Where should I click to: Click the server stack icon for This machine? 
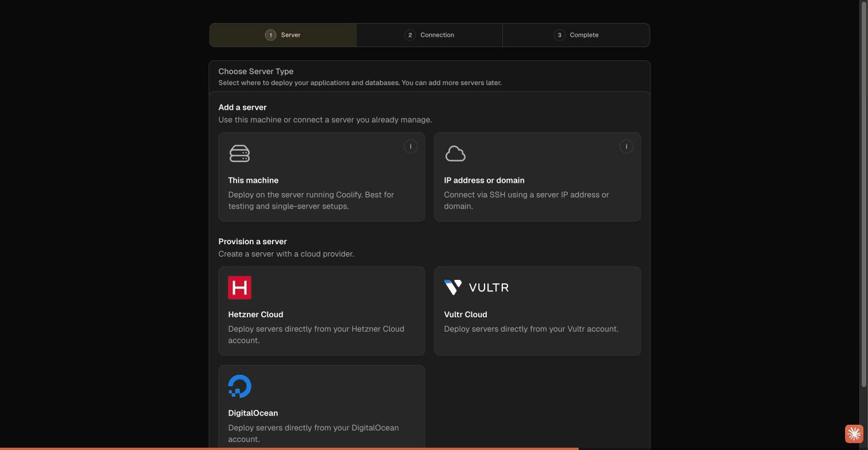coord(239,153)
